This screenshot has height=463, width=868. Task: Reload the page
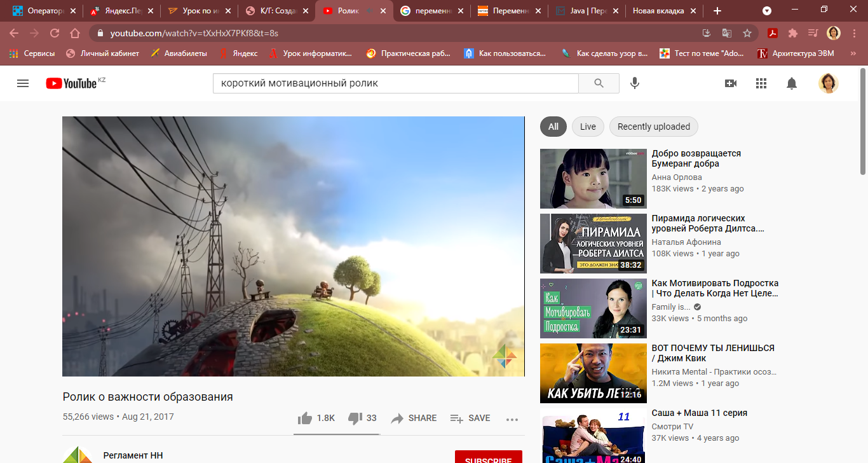coord(55,33)
